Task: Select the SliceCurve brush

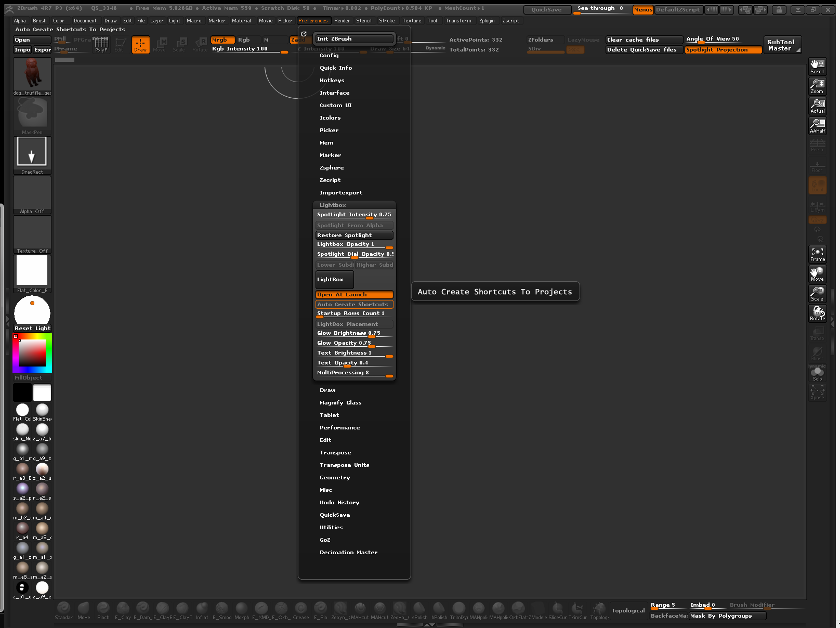Action: tap(558, 611)
